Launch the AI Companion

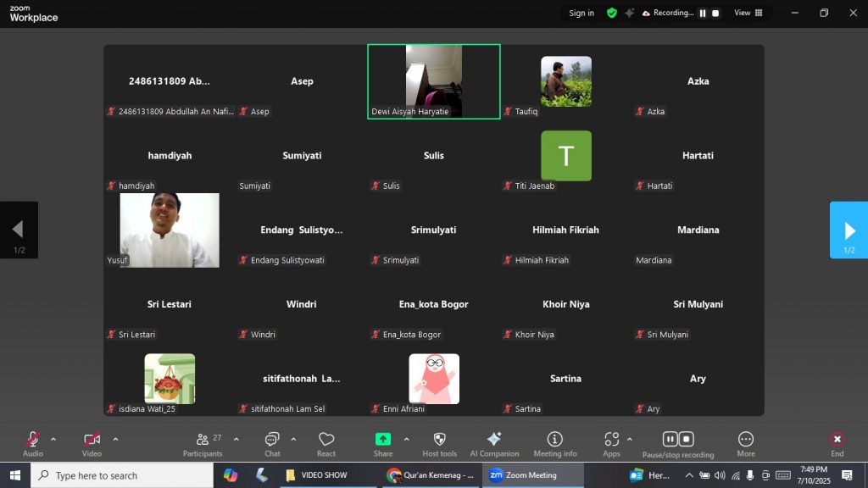[494, 443]
